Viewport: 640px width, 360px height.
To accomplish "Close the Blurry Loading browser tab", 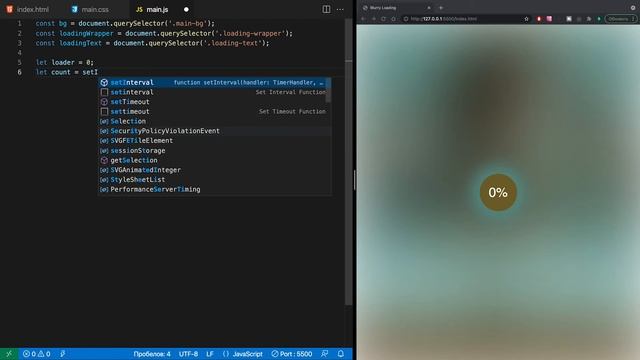I will (x=429, y=8).
